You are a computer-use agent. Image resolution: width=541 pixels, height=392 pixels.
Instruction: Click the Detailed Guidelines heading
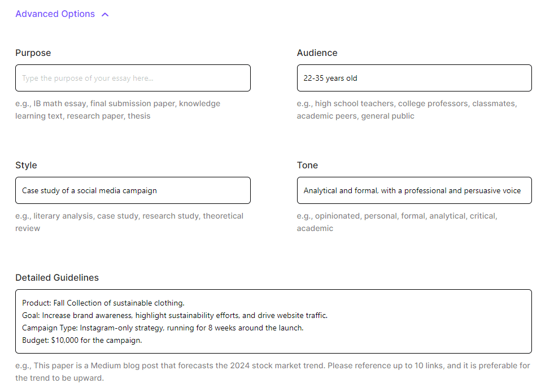(57, 278)
